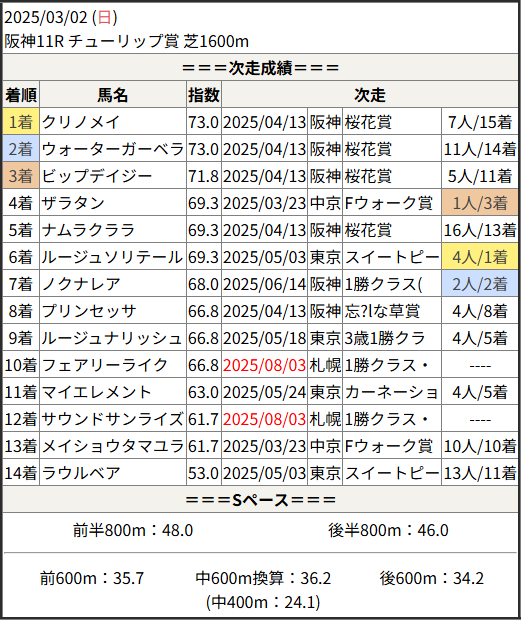521x620 pixels.
Task: Click the horse name クリノメイ
Action: pyautogui.click(x=80, y=122)
